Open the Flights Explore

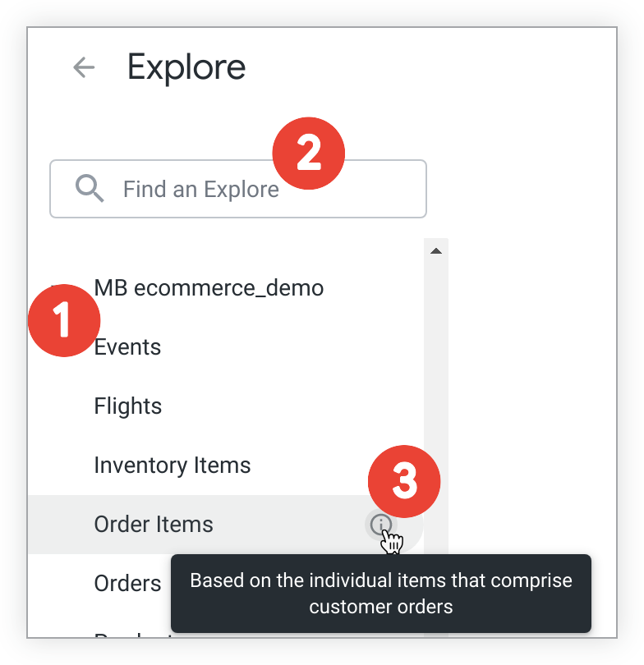(128, 406)
